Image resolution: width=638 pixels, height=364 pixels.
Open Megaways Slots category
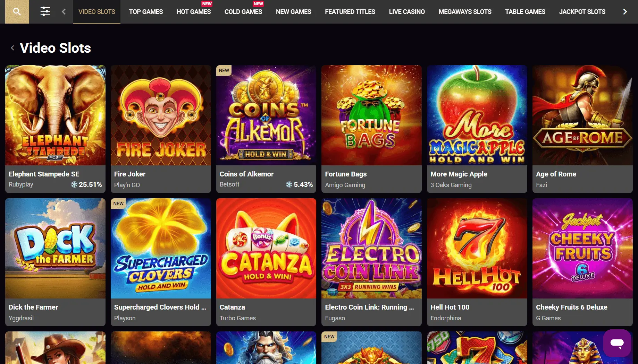pos(465,12)
